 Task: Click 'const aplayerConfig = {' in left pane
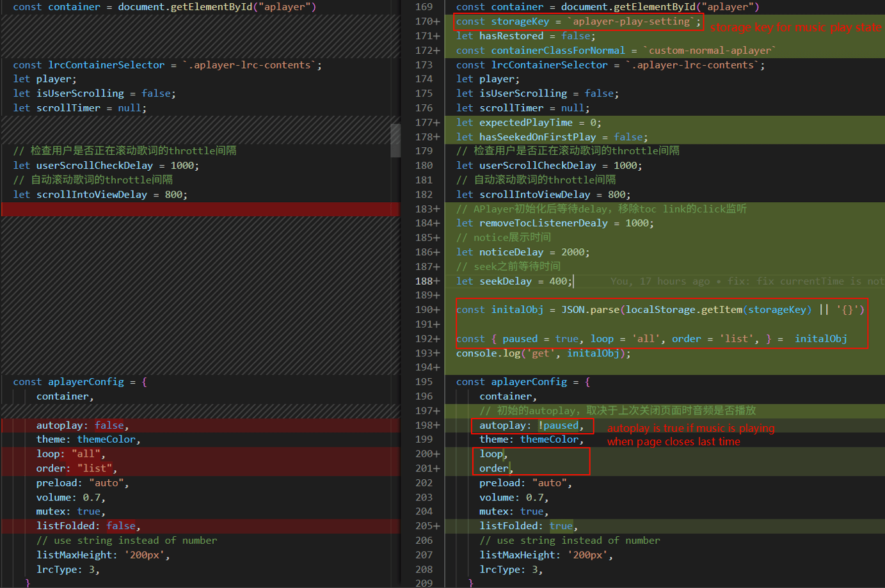tap(80, 381)
